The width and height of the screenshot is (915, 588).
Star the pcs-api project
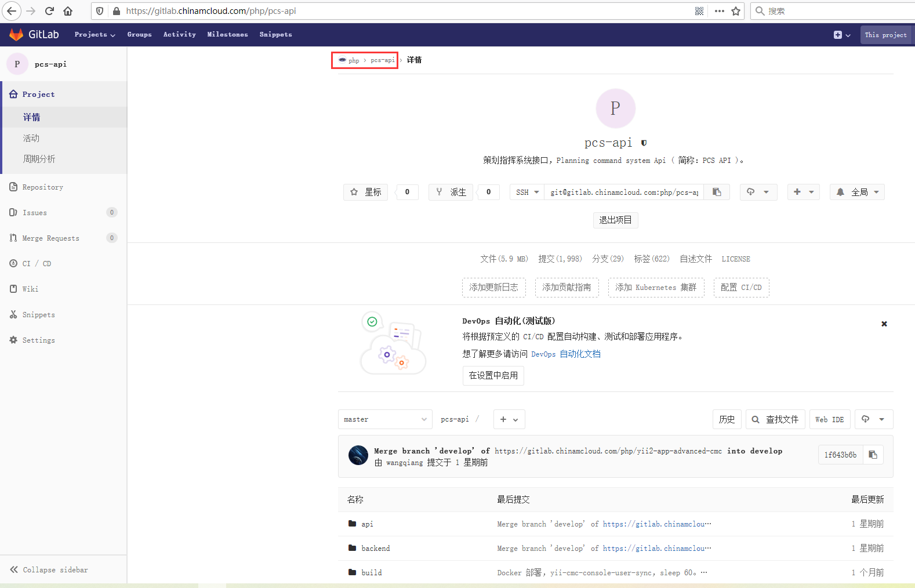[366, 192]
